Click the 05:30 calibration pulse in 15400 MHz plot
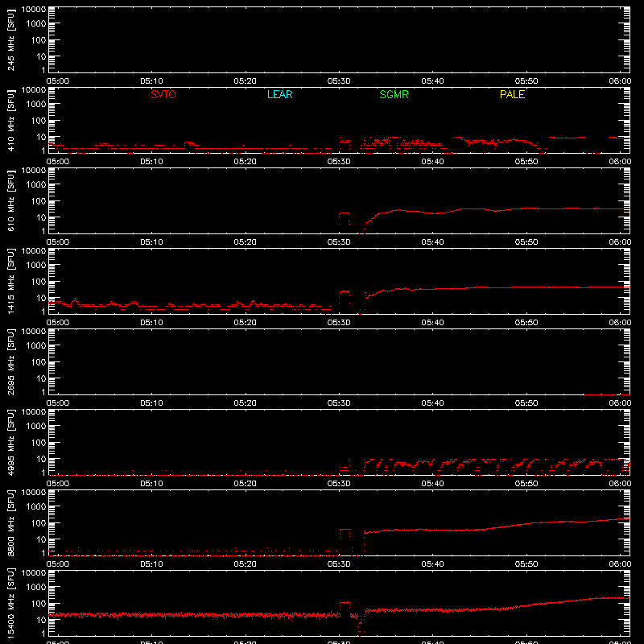Image resolution: width=644 pixels, height=644 pixels. [x=345, y=609]
